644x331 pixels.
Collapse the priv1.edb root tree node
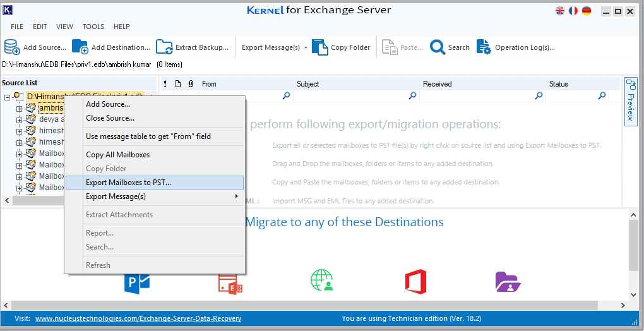[x=7, y=97]
